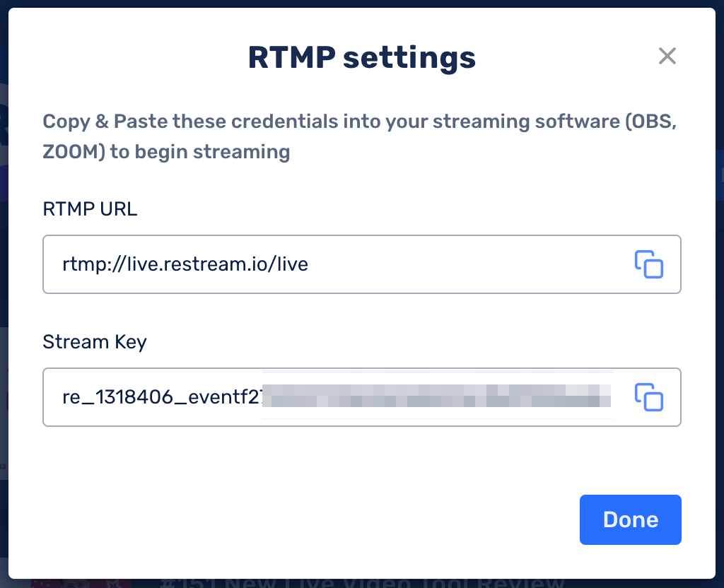Copy the RTMP URL with its copy icon

point(649,264)
